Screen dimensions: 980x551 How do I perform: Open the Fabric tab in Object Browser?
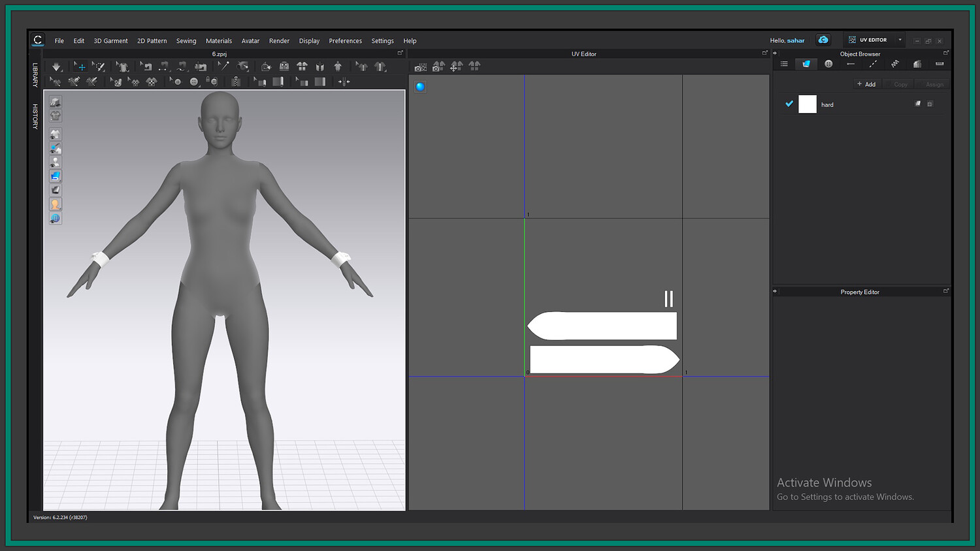click(x=806, y=64)
